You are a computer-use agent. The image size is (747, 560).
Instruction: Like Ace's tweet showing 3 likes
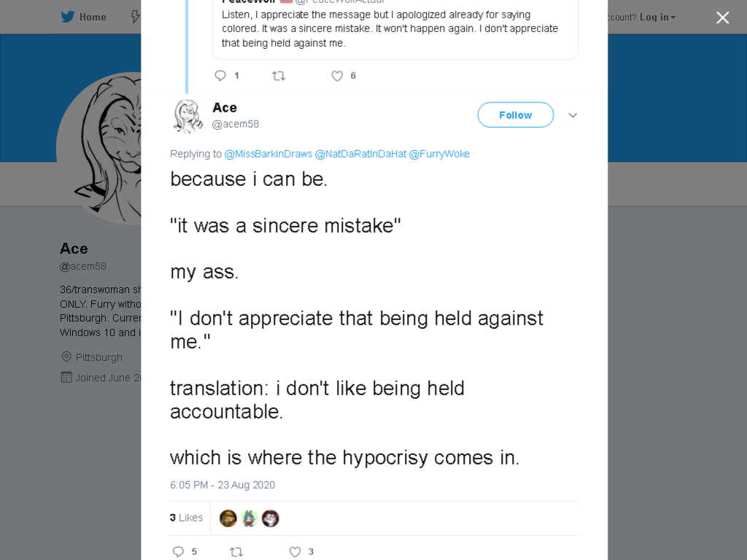click(295, 551)
